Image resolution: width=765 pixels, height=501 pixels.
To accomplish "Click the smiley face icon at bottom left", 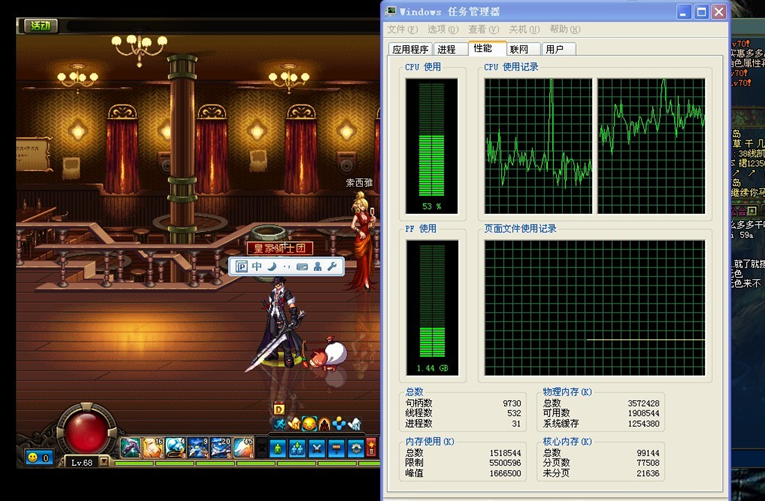I will 34,457.
